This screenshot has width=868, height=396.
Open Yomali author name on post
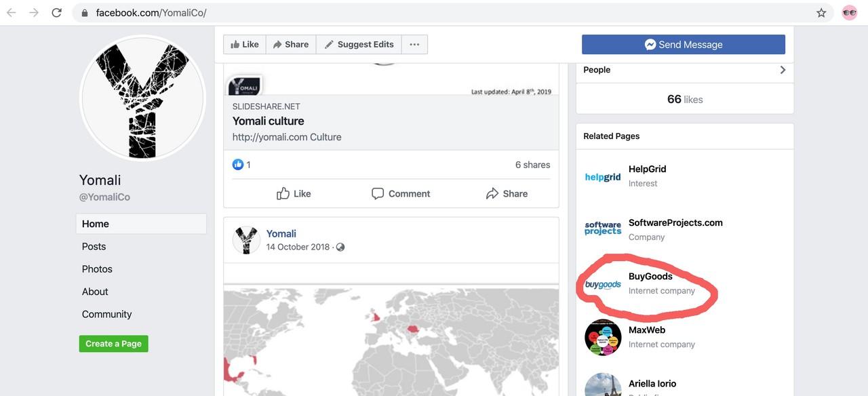(x=281, y=233)
